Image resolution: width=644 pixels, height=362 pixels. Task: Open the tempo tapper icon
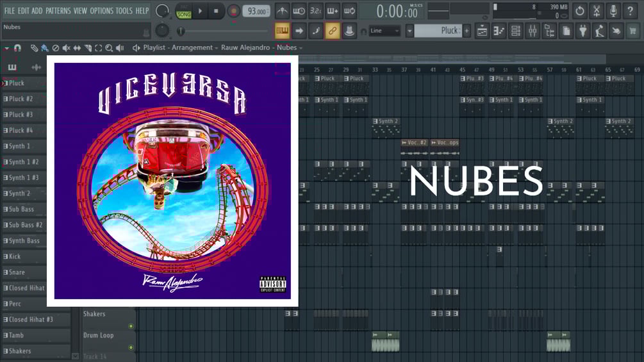(x=600, y=31)
